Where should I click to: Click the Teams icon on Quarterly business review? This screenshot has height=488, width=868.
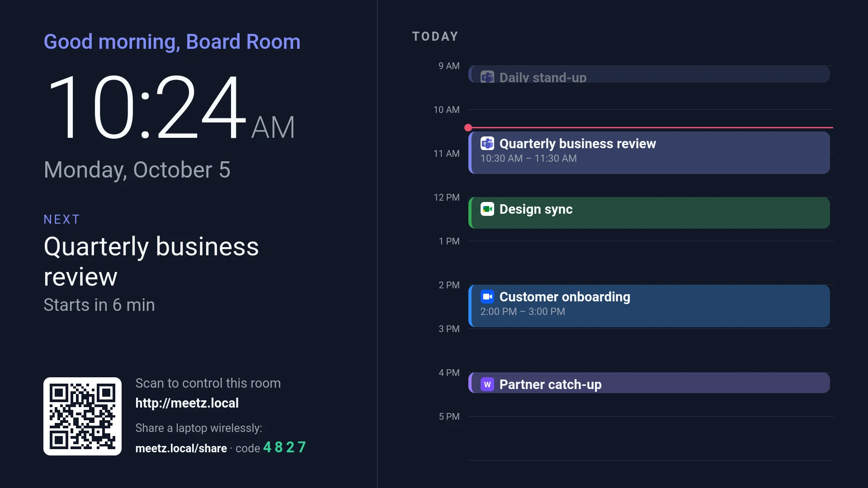(x=487, y=143)
